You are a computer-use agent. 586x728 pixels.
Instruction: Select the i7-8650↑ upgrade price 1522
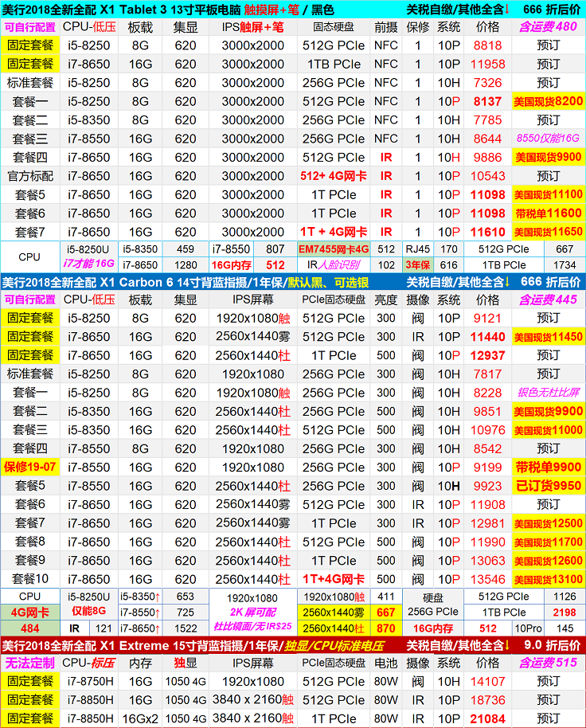(186, 628)
